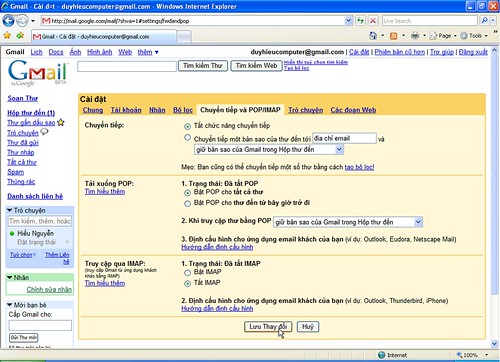Screen dimensions: 500x362
Task: Open the Chung settings tab
Action: pyautogui.click(x=93, y=110)
